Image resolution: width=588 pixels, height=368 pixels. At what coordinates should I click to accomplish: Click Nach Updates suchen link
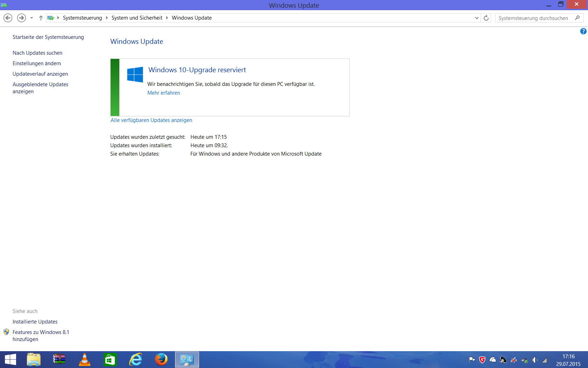tap(37, 53)
